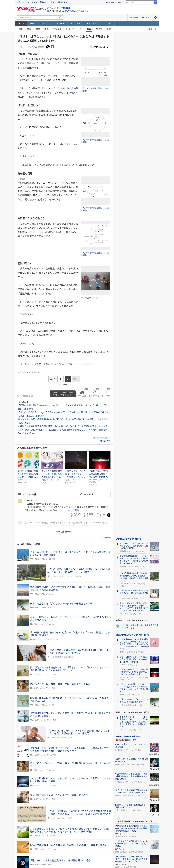Select the IT category tab
The width and height of the screenshot is (174, 868).
click(x=80, y=29)
